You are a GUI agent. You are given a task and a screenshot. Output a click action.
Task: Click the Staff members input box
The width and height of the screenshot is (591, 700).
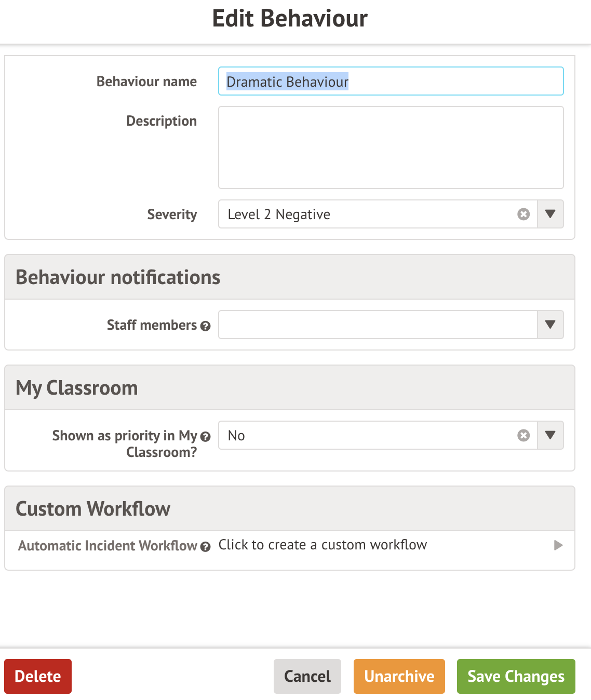[377, 325]
